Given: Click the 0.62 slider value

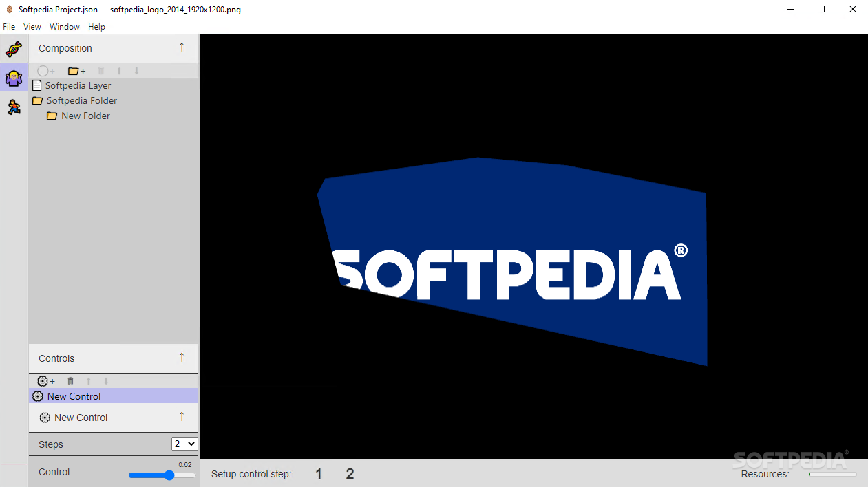Looking at the screenshot, I should (185, 465).
